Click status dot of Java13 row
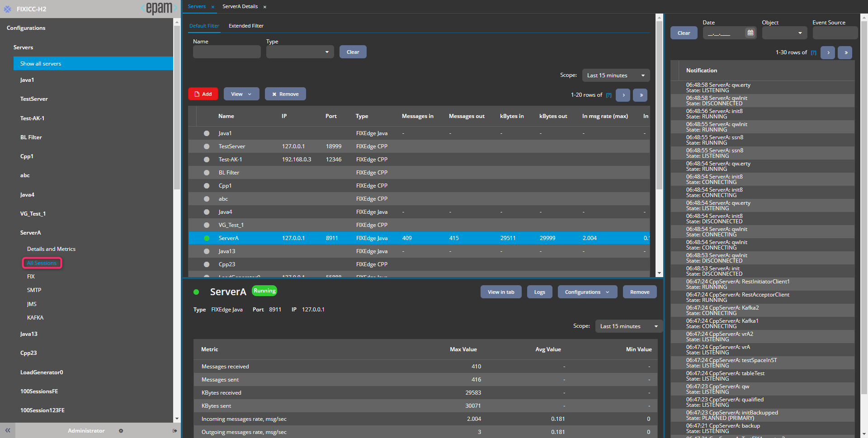The image size is (868, 438). (x=207, y=251)
